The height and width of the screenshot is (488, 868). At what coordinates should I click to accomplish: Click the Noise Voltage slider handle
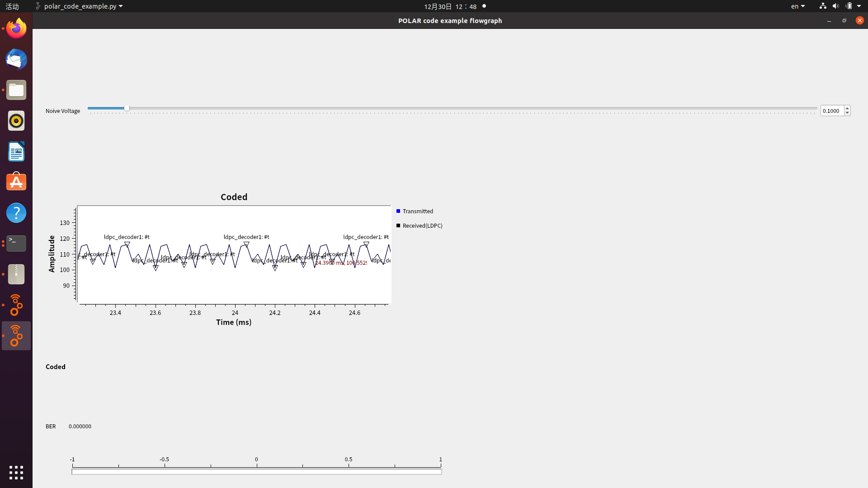pyautogui.click(x=126, y=108)
